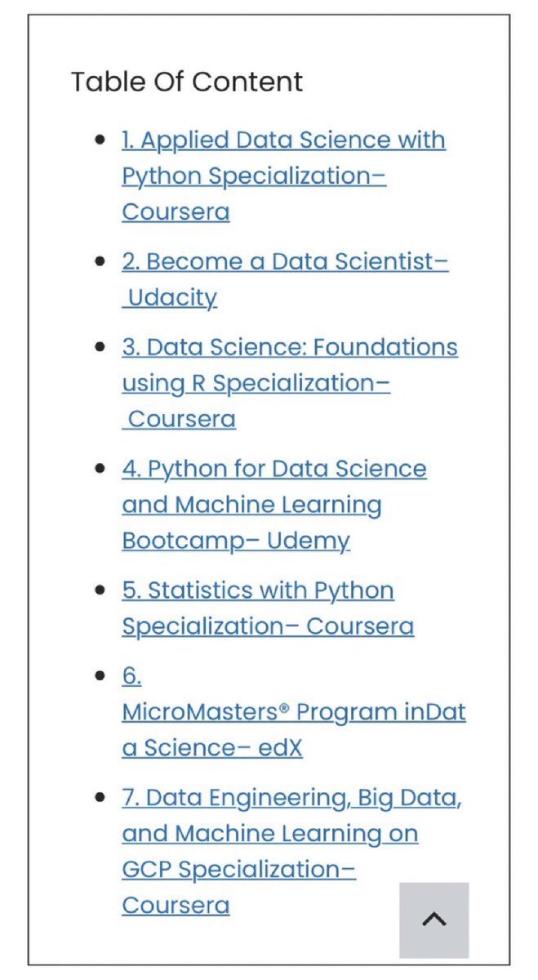Open the Applied Data Science with Python link
The height and width of the screenshot is (980, 538).
click(284, 176)
